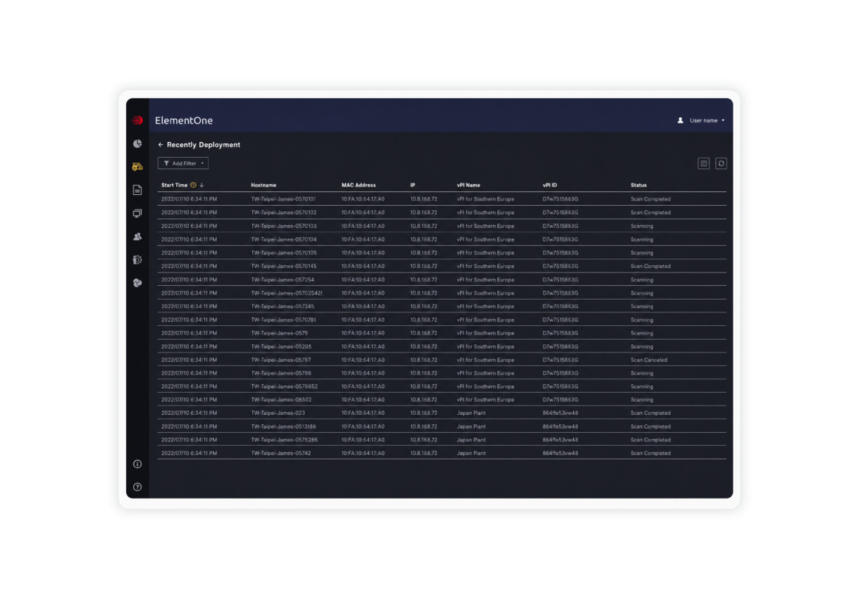The image size is (860, 616).
Task: Select the highlighted yellow deployment sidebar icon
Action: (x=137, y=167)
